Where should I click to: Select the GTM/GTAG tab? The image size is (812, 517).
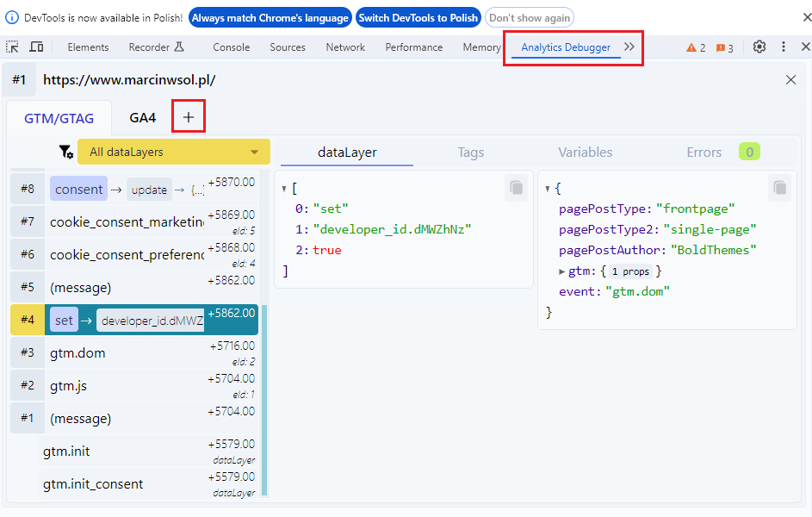click(59, 118)
